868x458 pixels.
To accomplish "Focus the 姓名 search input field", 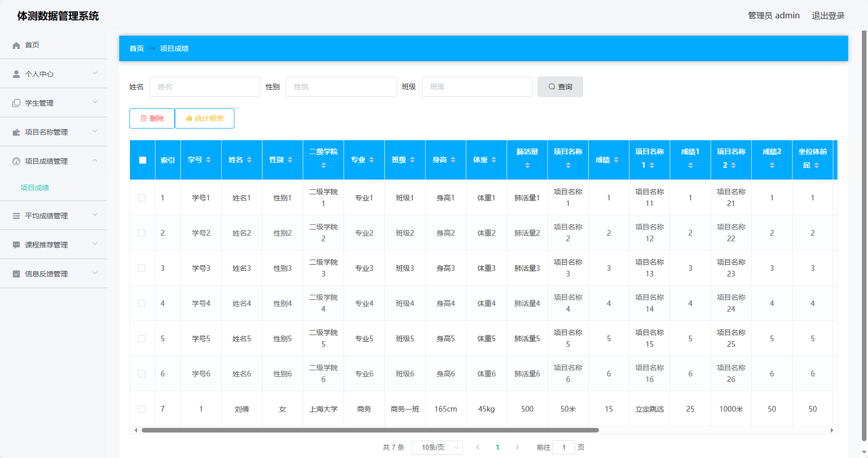I will pyautogui.click(x=205, y=87).
